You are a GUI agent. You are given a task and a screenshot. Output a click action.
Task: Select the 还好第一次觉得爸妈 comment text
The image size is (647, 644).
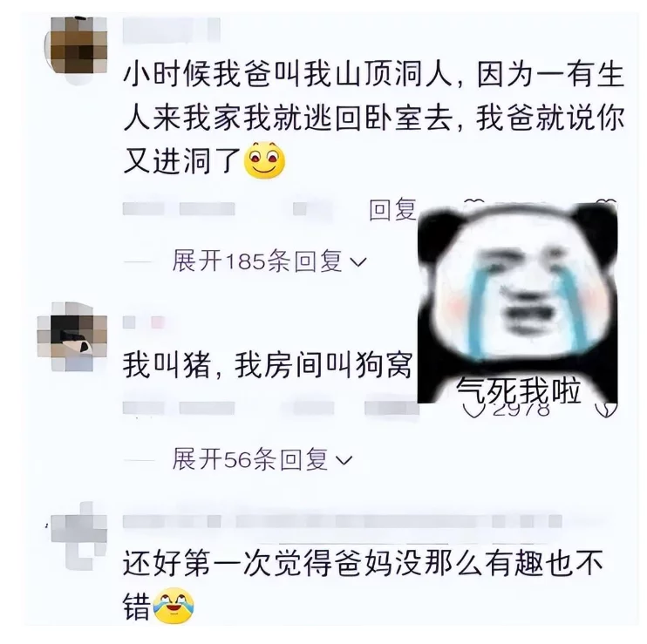pyautogui.click(x=363, y=584)
